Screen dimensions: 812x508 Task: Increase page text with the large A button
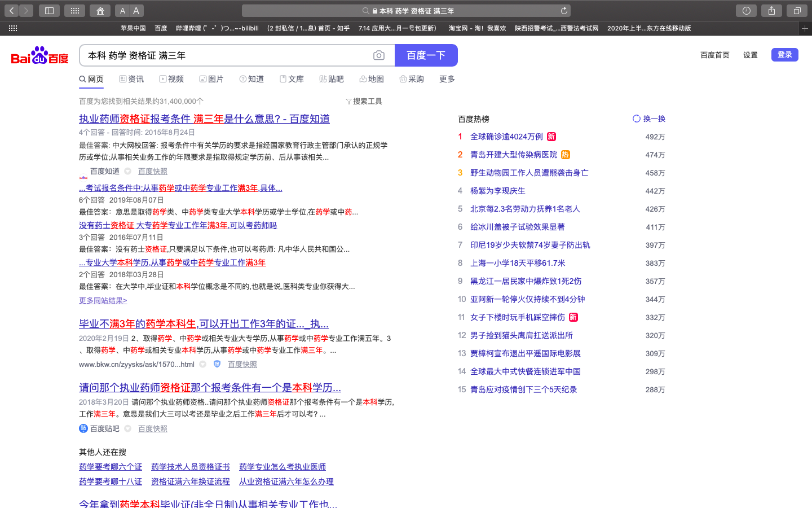click(x=136, y=11)
